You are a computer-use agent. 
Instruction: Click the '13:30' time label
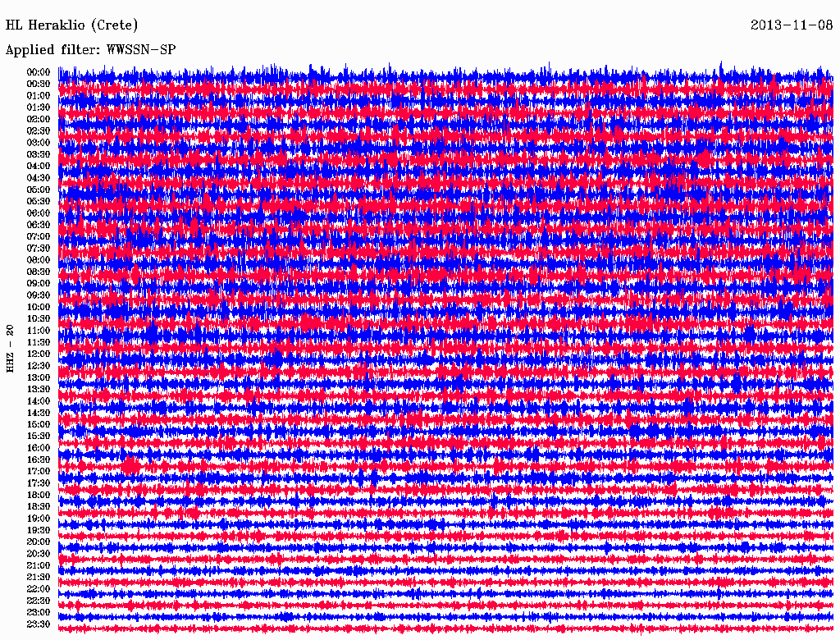tap(39, 389)
